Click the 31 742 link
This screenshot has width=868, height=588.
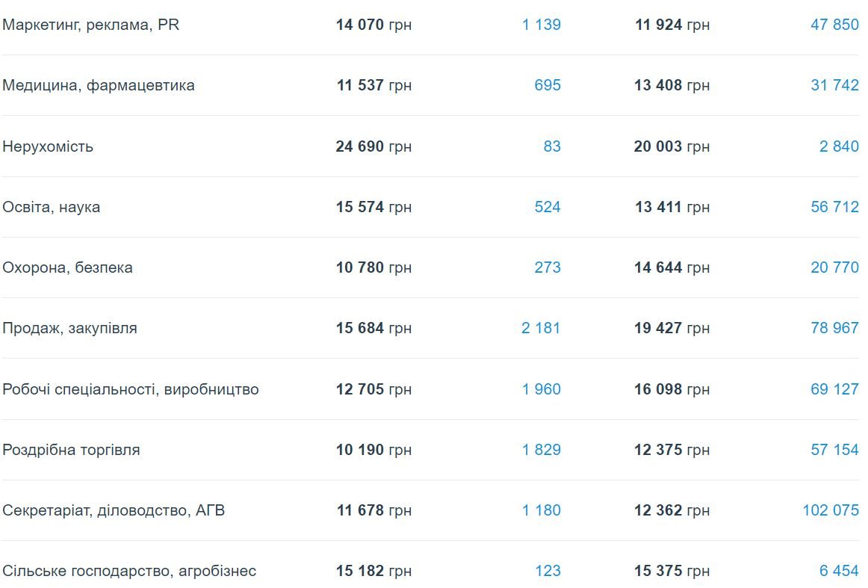pyautogui.click(x=834, y=85)
